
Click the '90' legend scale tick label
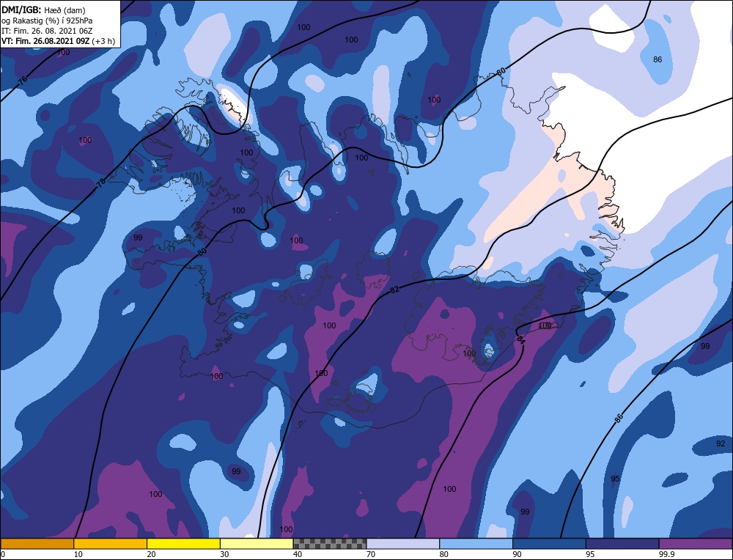tap(517, 554)
